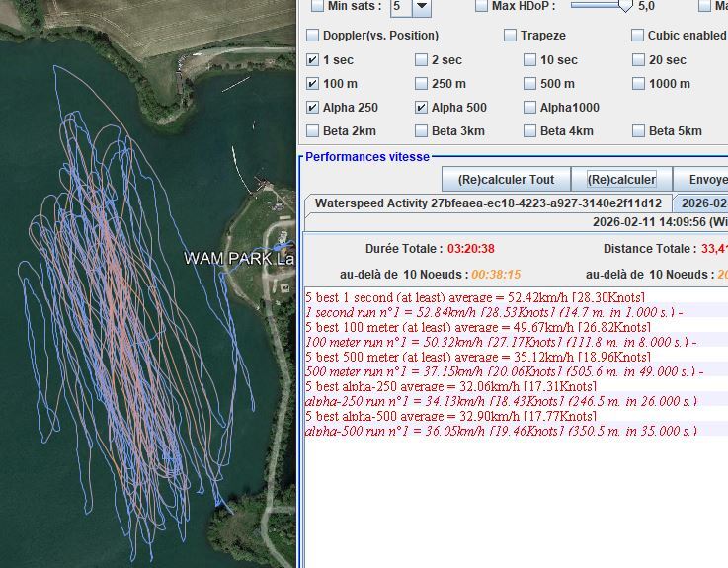Enable the Min sats checkbox

(x=317, y=7)
